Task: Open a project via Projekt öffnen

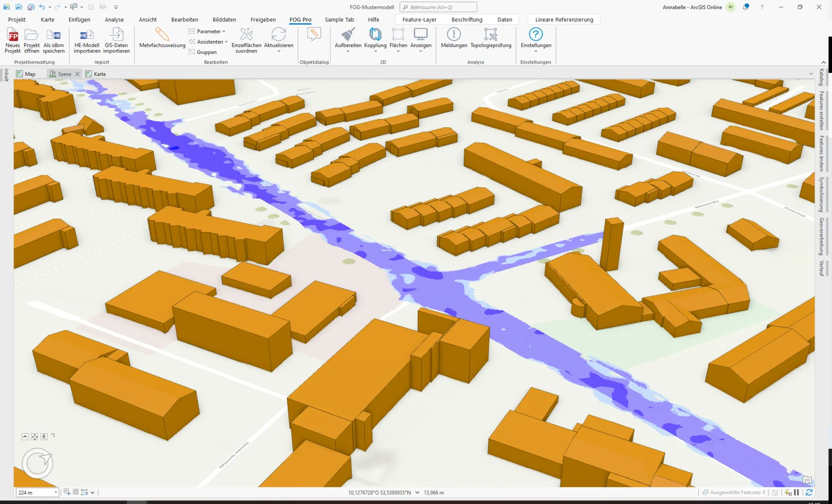Action: coord(32,40)
